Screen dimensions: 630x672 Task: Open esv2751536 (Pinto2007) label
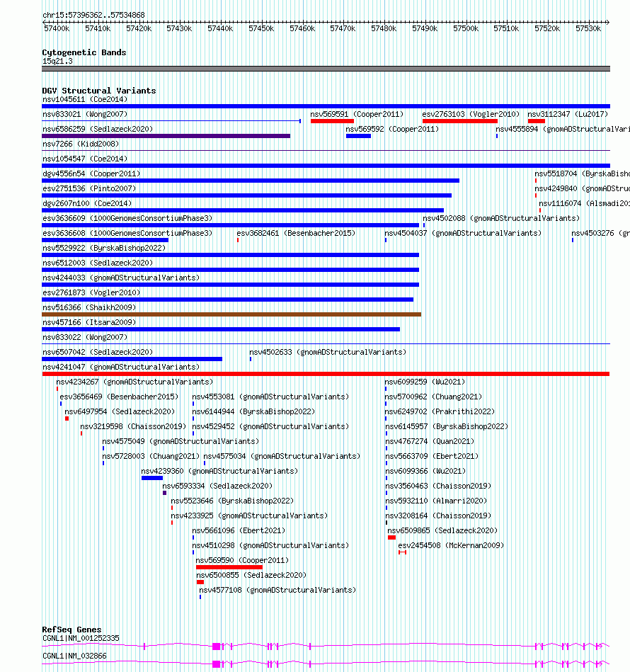click(89, 188)
